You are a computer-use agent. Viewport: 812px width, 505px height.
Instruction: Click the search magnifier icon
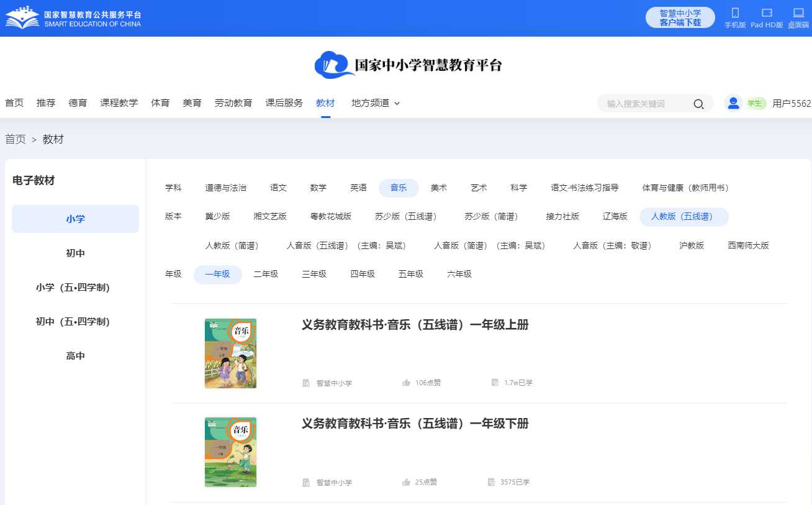coord(698,104)
